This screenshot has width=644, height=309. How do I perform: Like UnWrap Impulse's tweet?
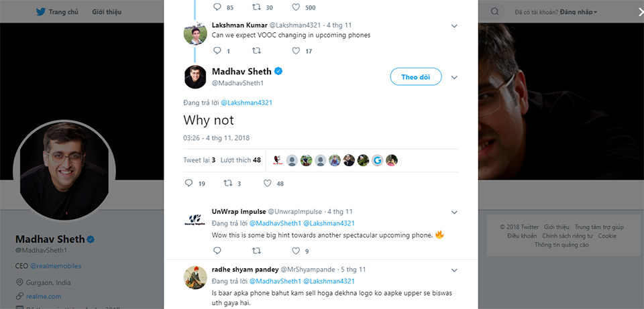(x=296, y=250)
